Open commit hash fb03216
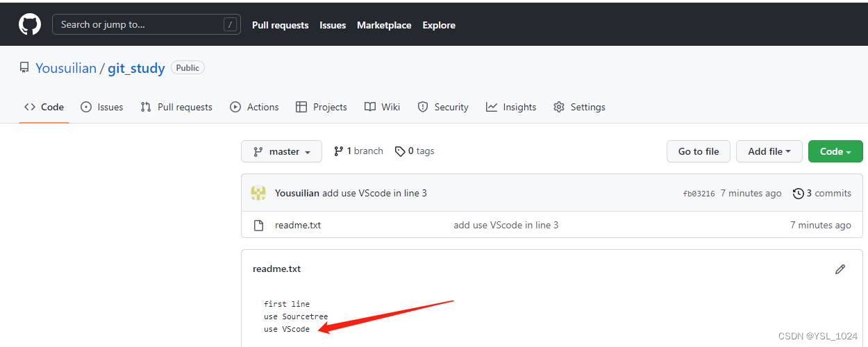 [699, 194]
